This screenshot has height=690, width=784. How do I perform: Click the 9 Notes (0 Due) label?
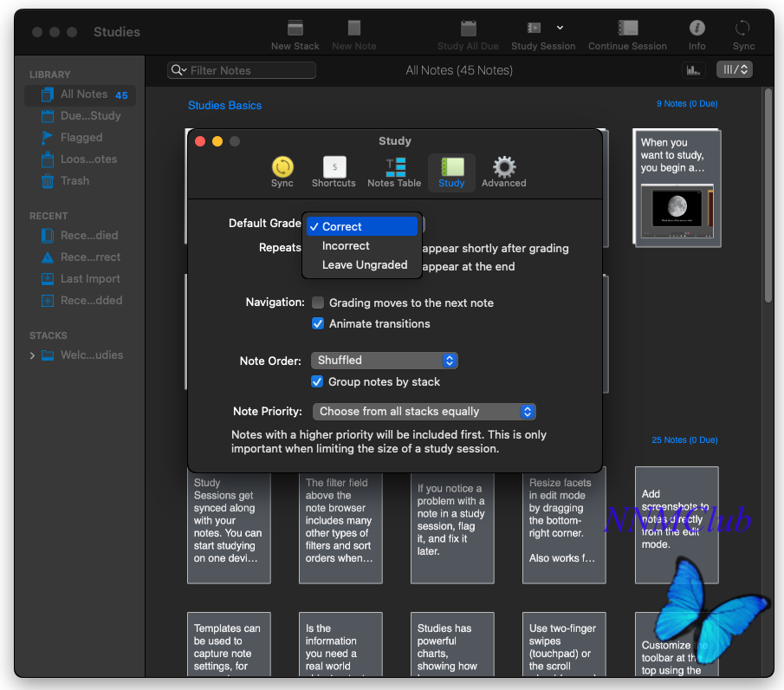tap(687, 103)
